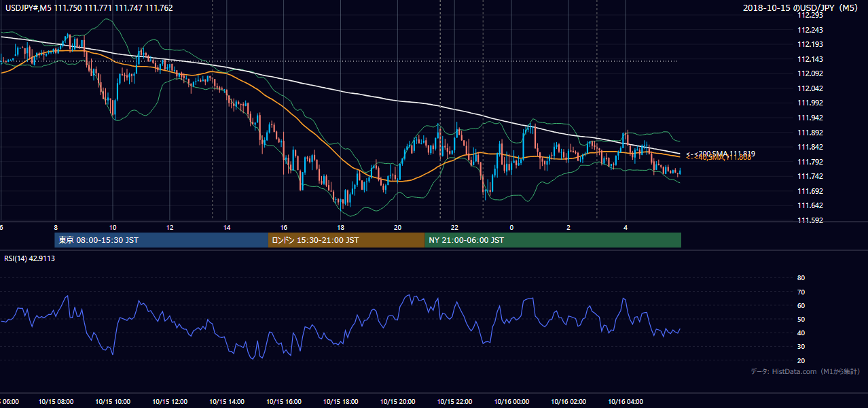Click the 10/15 22:00 time axis label
868x408 pixels.
click(455, 402)
